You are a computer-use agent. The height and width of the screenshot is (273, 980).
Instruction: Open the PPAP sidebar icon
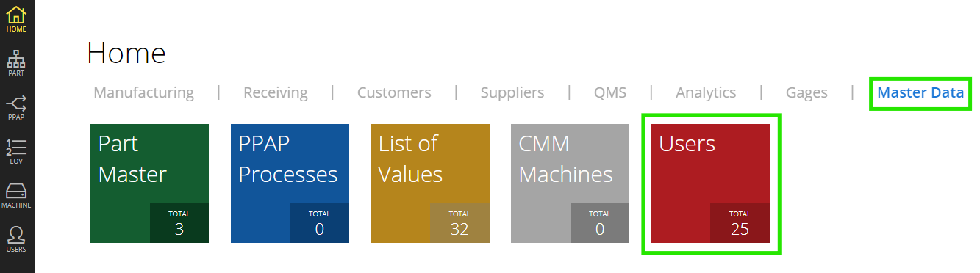coord(16,107)
